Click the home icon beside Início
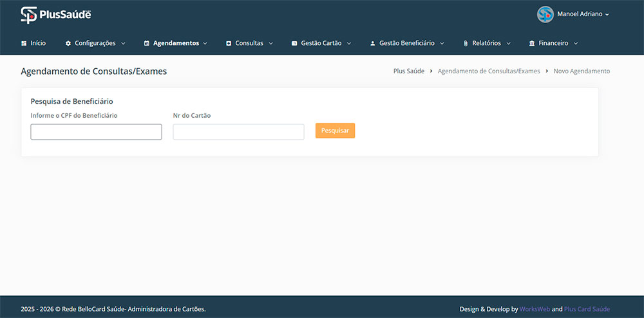Viewport: 644px width, 318px height. point(24,43)
